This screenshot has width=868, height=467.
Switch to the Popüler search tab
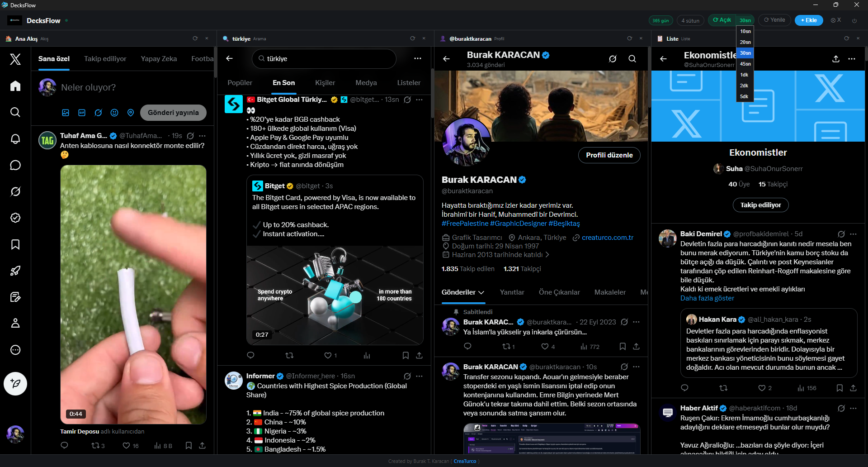pyautogui.click(x=240, y=83)
